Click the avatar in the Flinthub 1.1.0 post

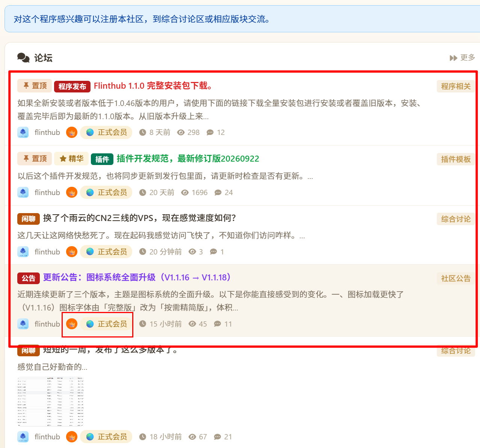(23, 132)
